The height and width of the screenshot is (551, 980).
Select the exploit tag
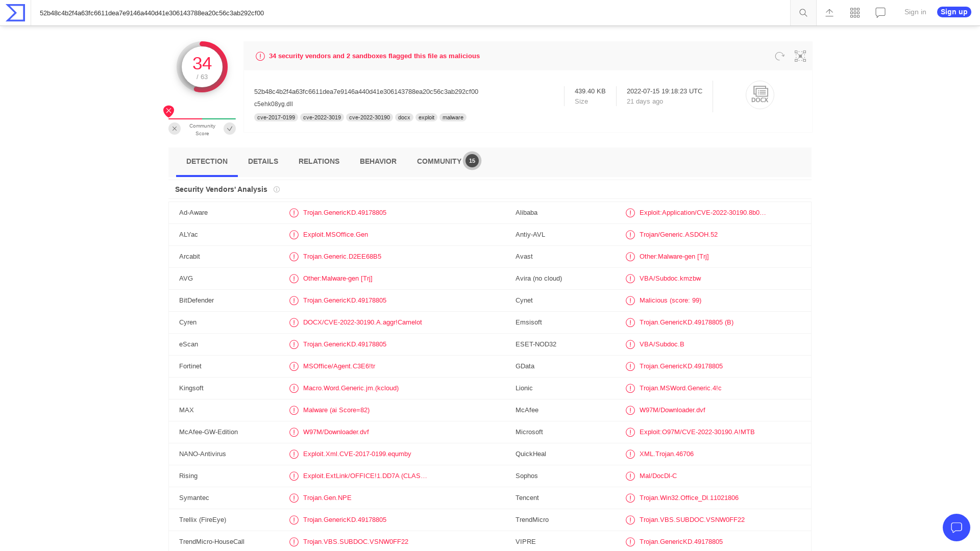point(426,117)
